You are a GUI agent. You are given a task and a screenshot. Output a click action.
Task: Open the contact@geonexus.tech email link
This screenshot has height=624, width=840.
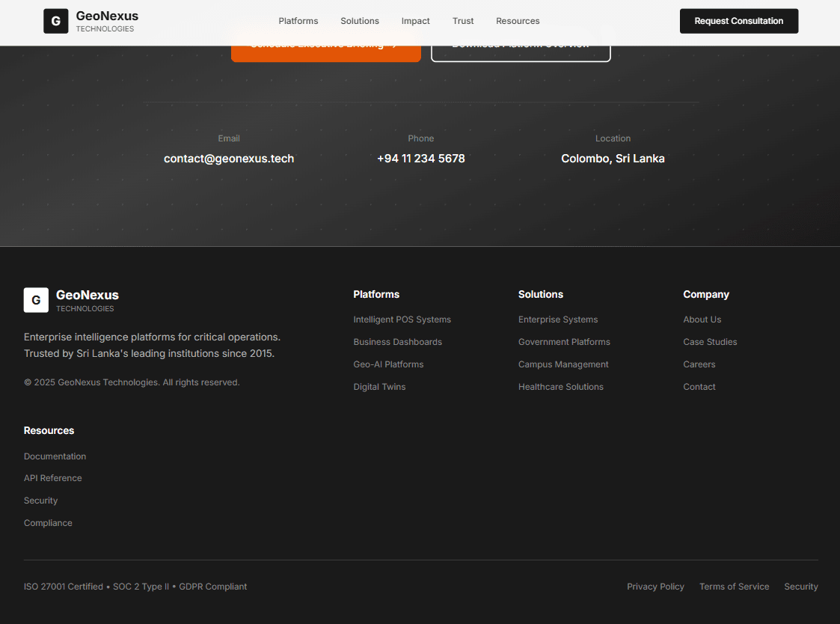click(229, 158)
